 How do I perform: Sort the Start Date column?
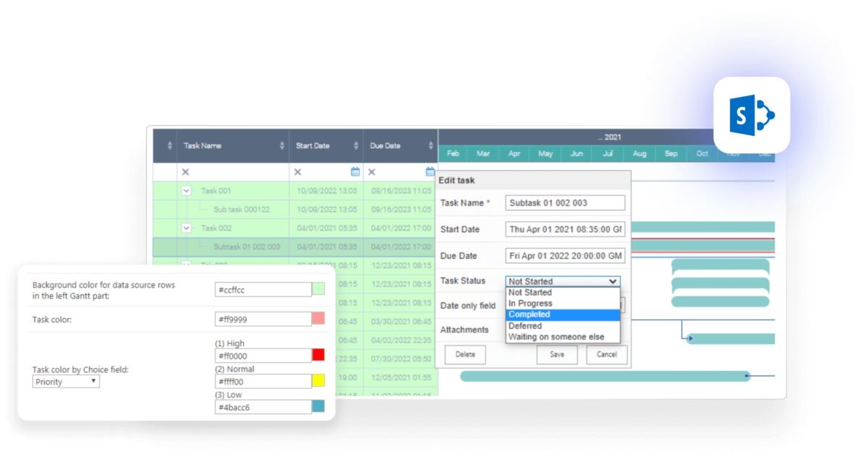click(x=358, y=145)
